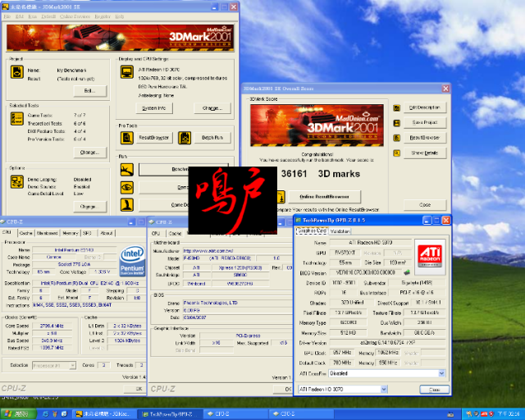
Task: Select the Graphics Card tab in GPU-Z
Action: pos(312,231)
